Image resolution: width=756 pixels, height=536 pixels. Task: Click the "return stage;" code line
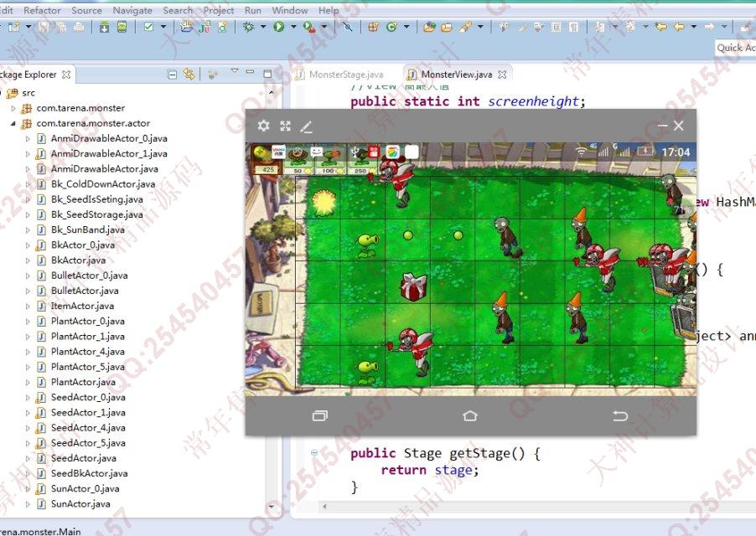(430, 470)
